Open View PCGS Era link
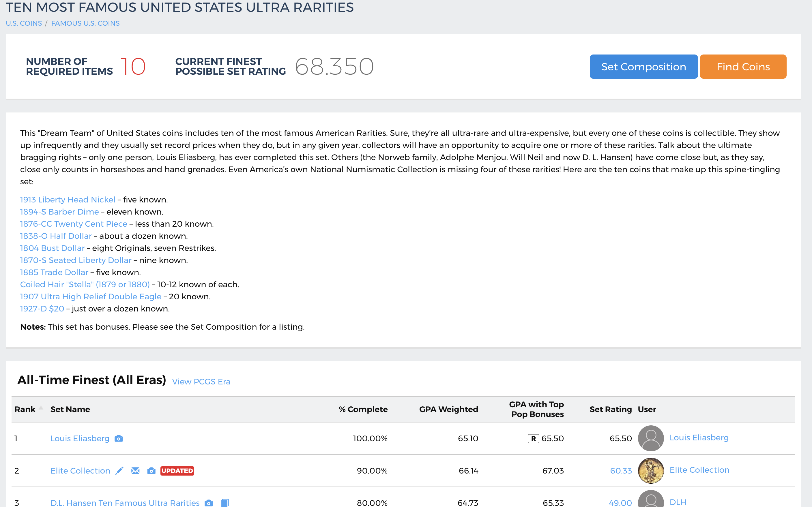Image resolution: width=812 pixels, height=507 pixels. coord(201,382)
